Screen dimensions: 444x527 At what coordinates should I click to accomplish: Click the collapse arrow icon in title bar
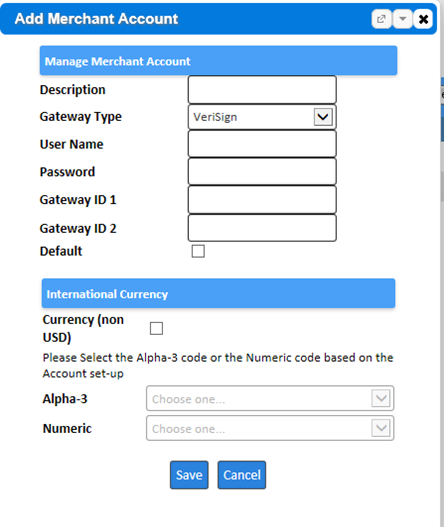point(402,19)
